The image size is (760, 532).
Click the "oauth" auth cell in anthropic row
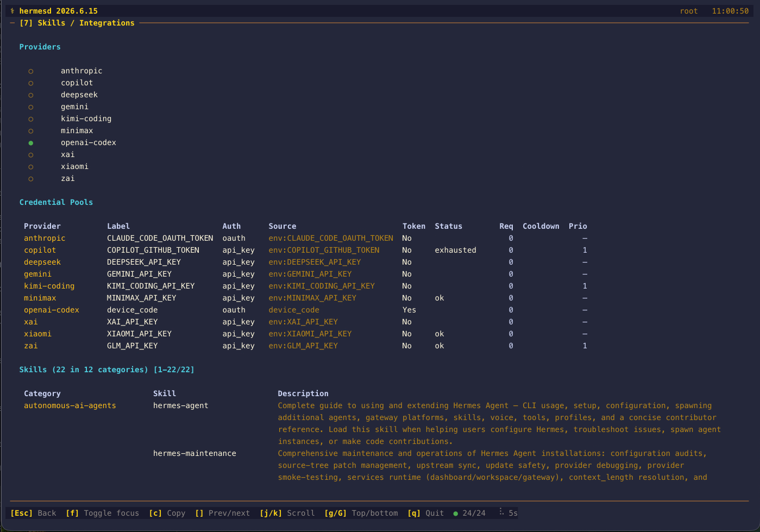pos(234,238)
